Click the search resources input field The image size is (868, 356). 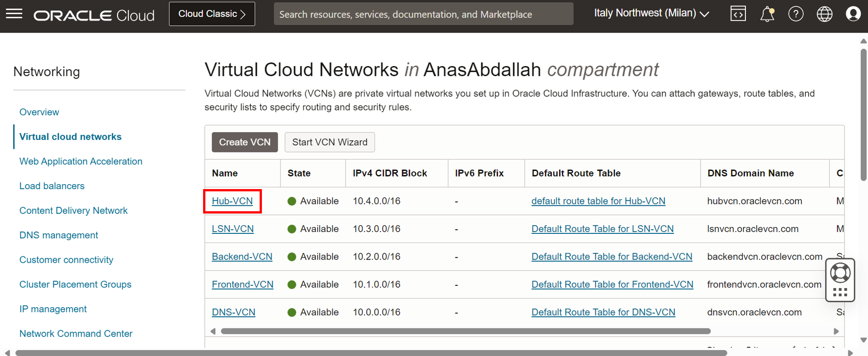423,14
